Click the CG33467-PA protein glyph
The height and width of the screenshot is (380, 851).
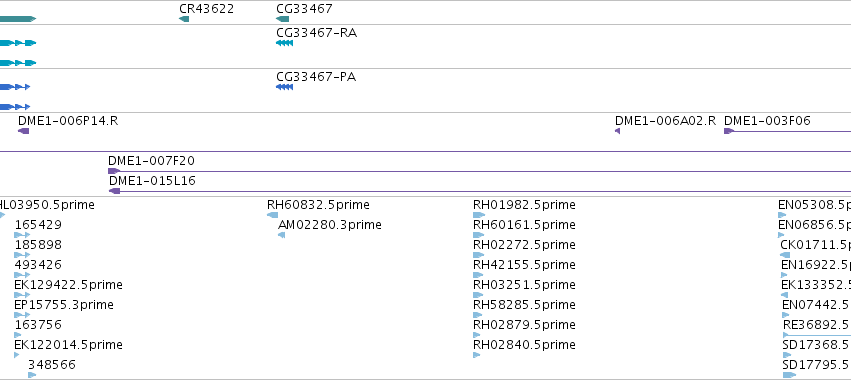tap(284, 87)
